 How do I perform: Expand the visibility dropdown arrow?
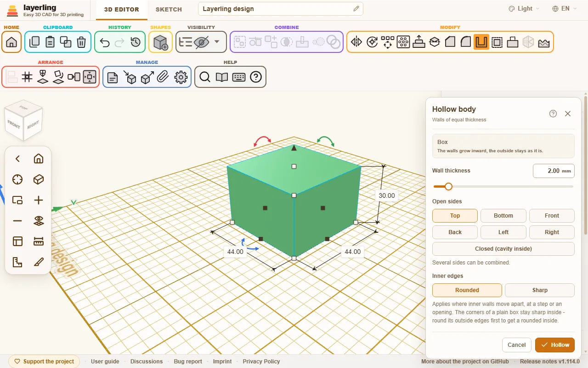coord(217,42)
